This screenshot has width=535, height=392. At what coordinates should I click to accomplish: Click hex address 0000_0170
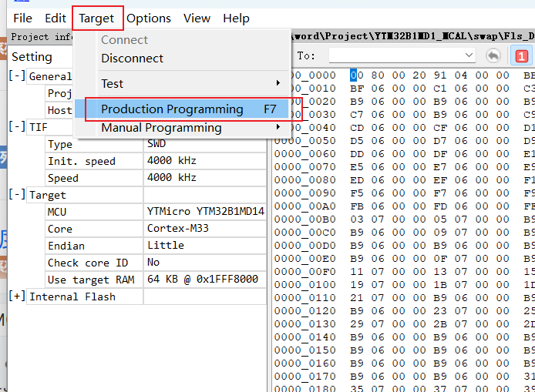[x=305, y=376]
